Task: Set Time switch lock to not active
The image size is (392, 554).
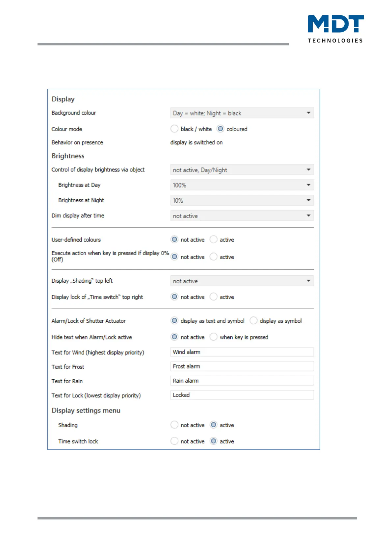Action: [174, 441]
